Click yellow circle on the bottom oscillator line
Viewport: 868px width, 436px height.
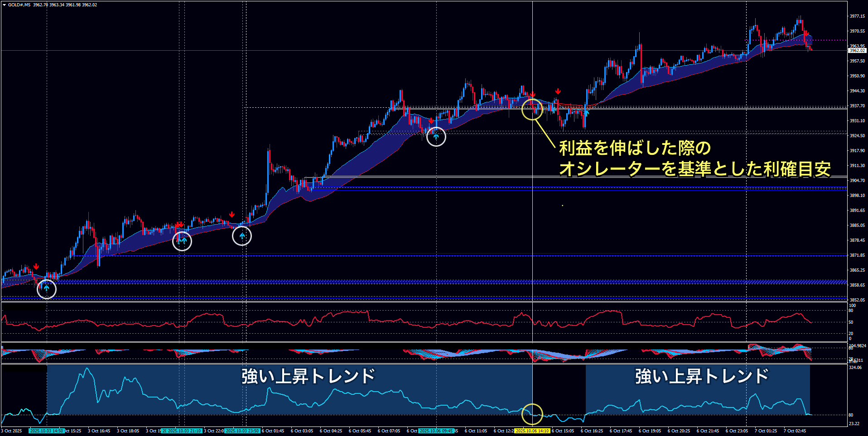coord(532,414)
